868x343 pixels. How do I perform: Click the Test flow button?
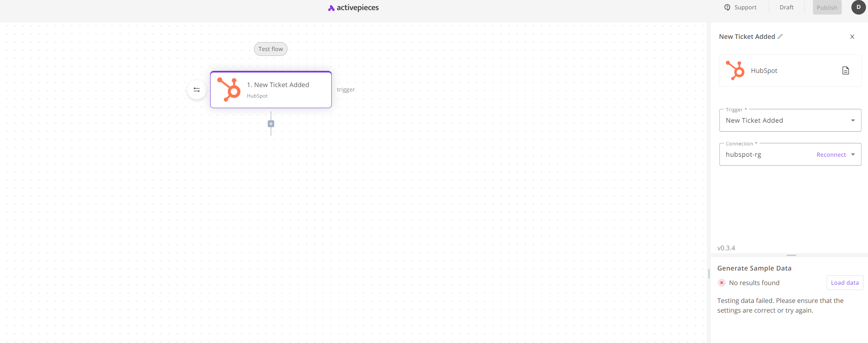[271, 49]
